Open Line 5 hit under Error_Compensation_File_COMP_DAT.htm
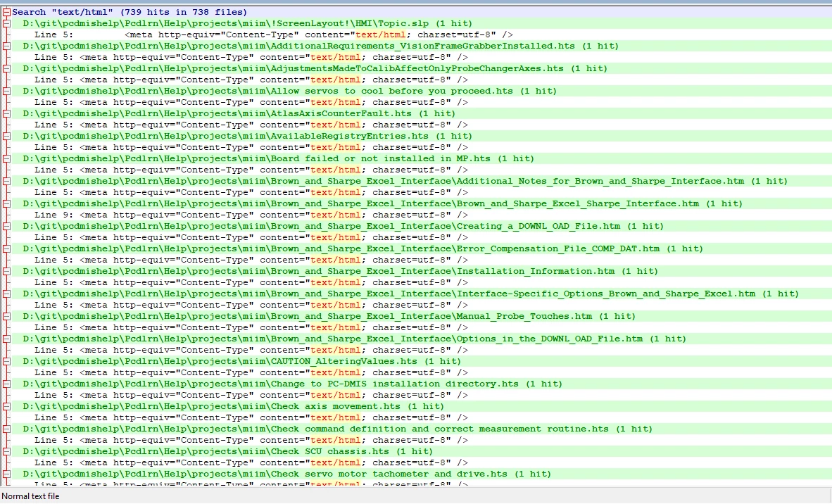This screenshot has height=504, width=832. point(251,260)
